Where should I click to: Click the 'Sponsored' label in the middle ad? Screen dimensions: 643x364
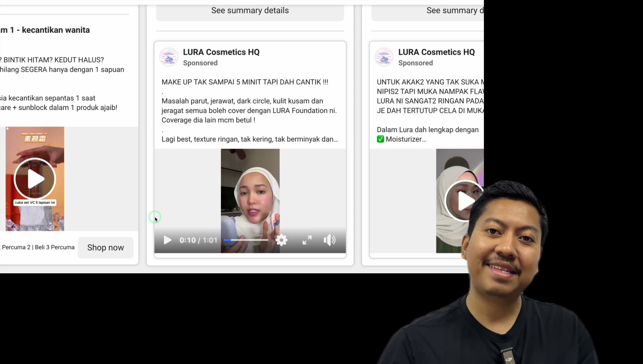coord(200,63)
